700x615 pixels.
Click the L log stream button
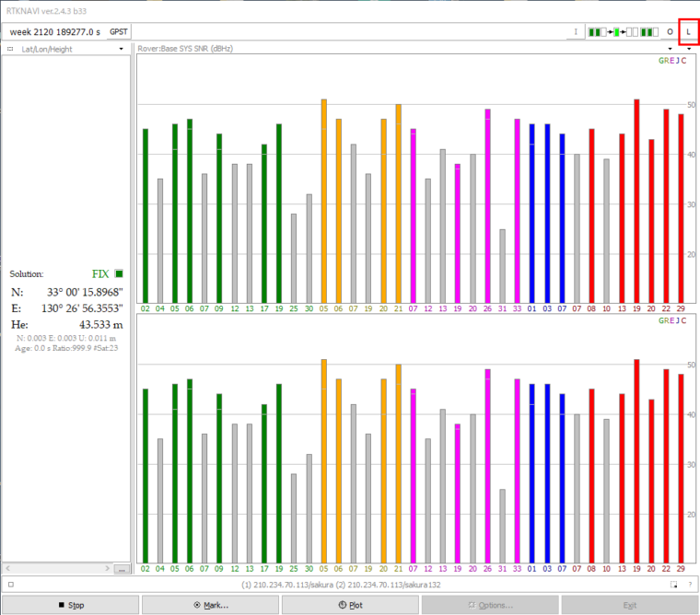point(688,32)
